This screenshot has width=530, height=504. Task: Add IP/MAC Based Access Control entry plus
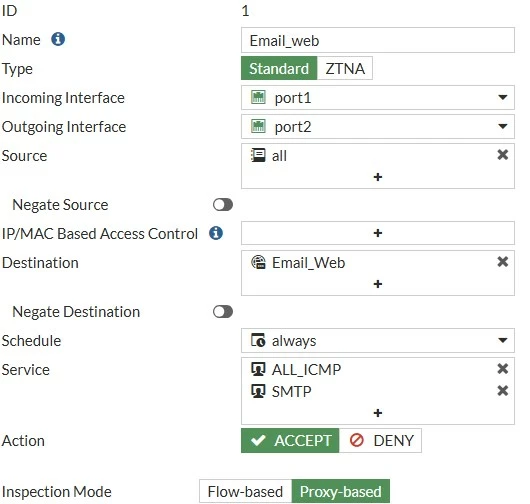[x=378, y=233]
